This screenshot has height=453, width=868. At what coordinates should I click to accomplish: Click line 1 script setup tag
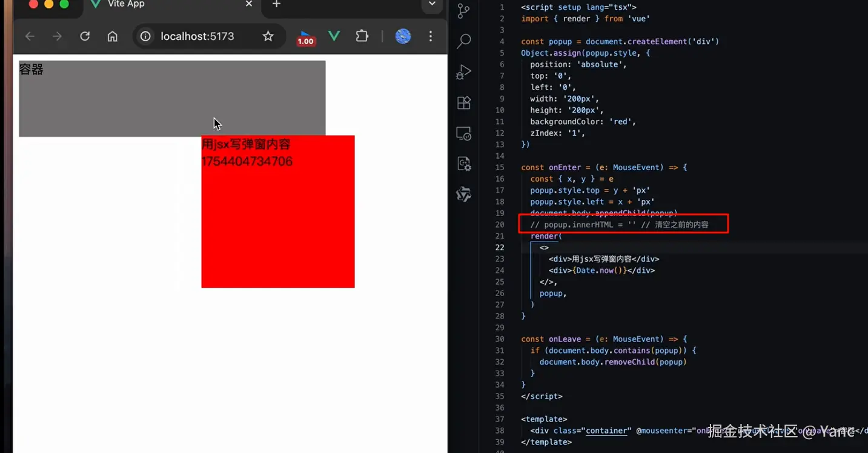point(578,7)
